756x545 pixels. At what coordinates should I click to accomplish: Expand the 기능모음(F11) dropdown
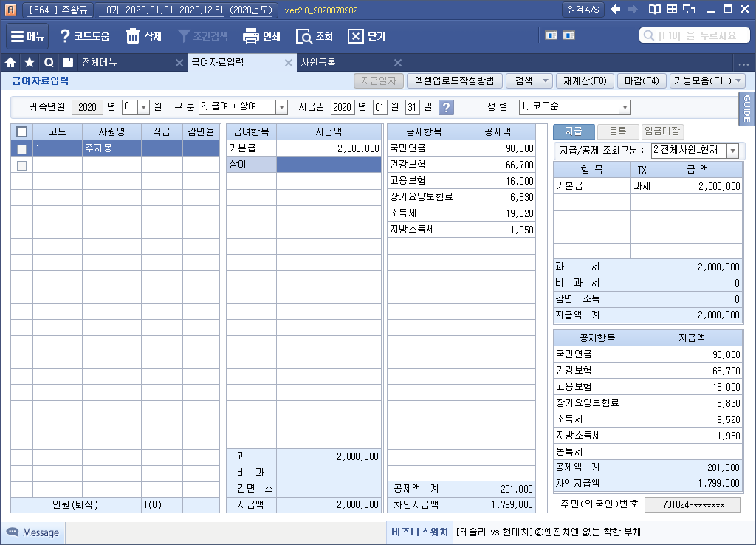tap(738, 80)
